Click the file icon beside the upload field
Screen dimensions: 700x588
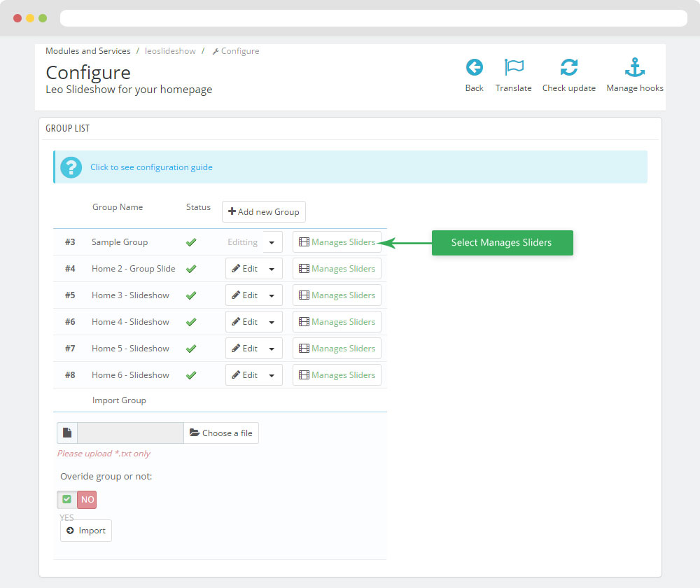coord(67,433)
